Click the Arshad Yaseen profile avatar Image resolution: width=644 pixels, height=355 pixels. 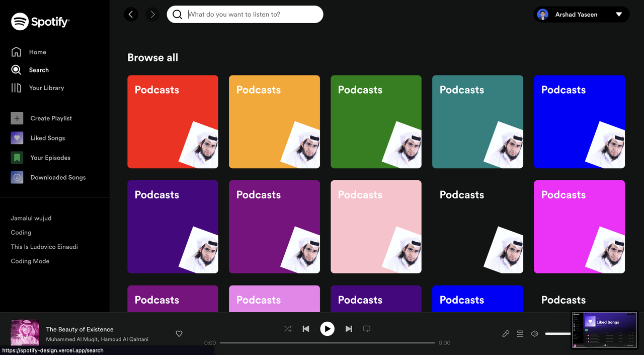(x=543, y=15)
